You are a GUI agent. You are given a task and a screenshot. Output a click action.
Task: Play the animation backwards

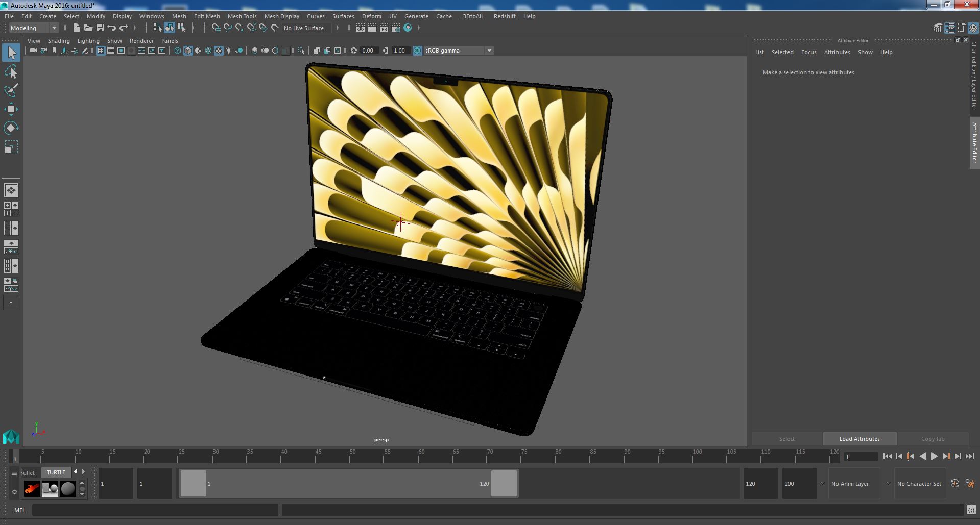click(x=922, y=457)
